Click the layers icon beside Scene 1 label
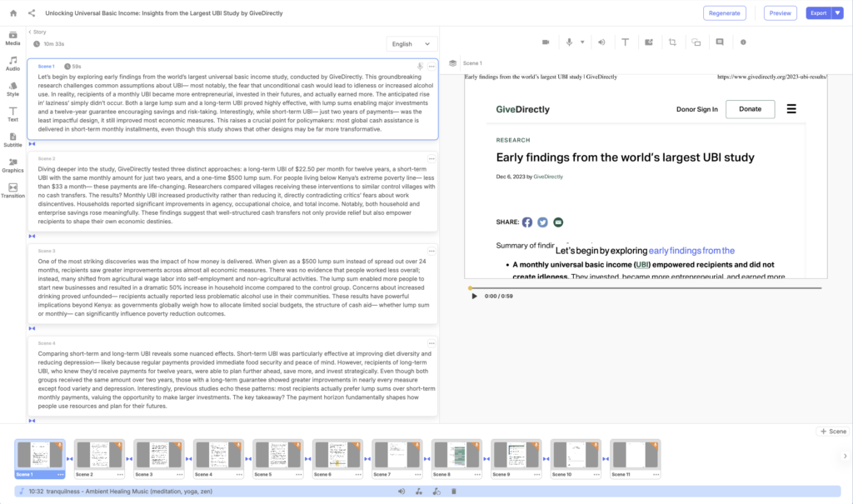Image resolution: width=853 pixels, height=504 pixels. tap(452, 63)
